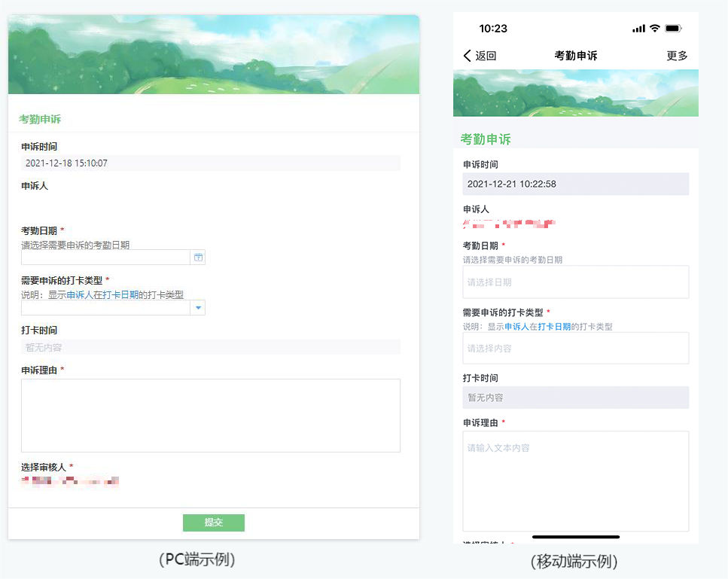Click the PC 申诉时间 field showing 2021-12-18
The width and height of the screenshot is (728, 579).
pos(210,163)
